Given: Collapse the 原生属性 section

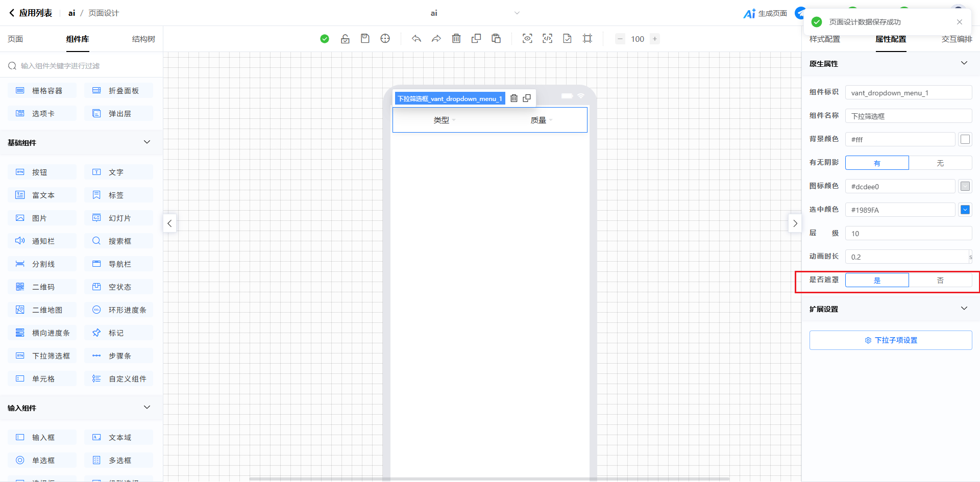Looking at the screenshot, I should coord(964,63).
